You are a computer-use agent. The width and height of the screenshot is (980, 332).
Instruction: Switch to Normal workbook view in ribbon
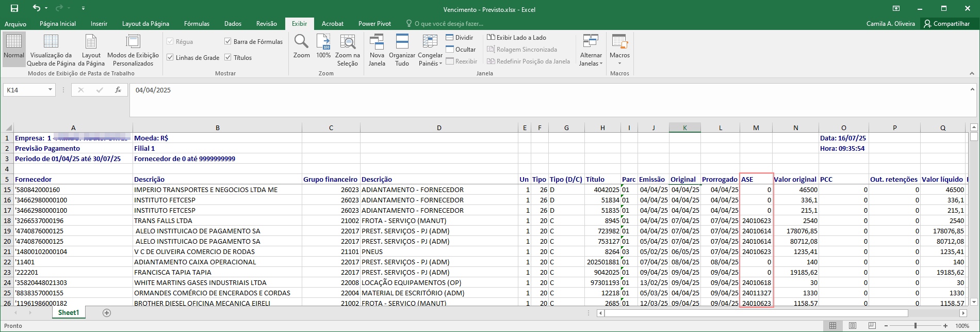[14, 49]
